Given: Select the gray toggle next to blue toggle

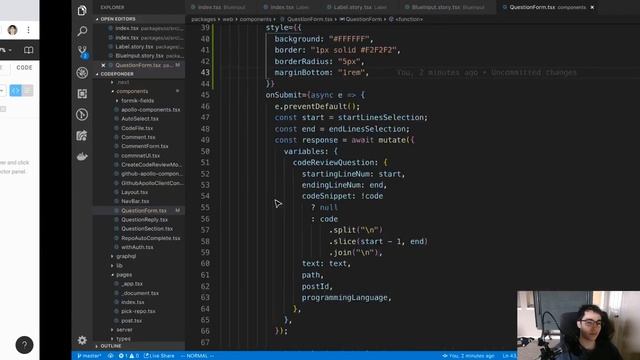Looking at the screenshot, I should point(27,91).
